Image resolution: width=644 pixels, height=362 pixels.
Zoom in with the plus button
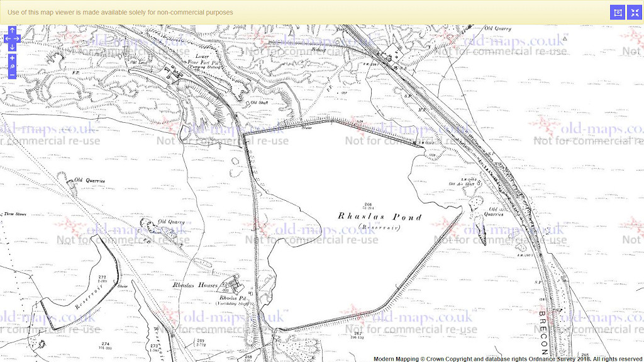[12, 58]
